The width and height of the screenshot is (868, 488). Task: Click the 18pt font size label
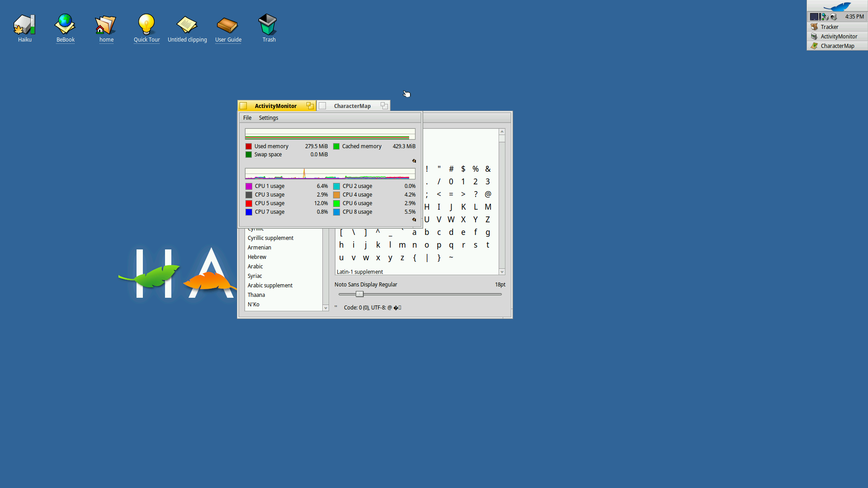tap(500, 285)
